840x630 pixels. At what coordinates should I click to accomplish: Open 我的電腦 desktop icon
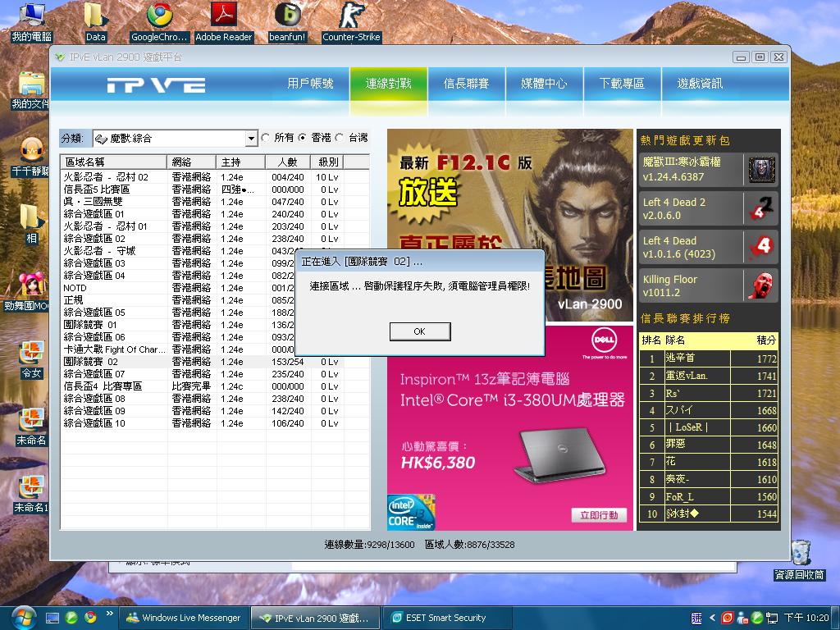pyautogui.click(x=32, y=22)
